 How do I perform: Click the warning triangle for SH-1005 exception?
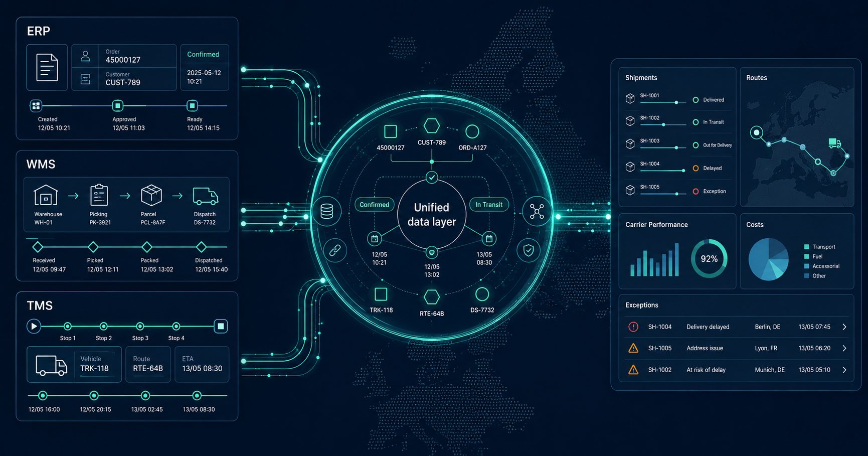point(633,348)
